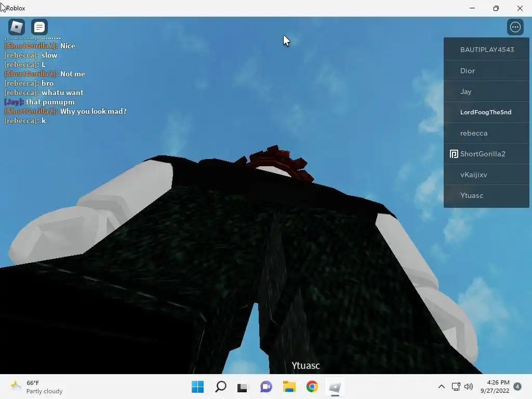This screenshot has width=532, height=399.
Task: Open Task View on the taskbar
Action: click(242, 387)
